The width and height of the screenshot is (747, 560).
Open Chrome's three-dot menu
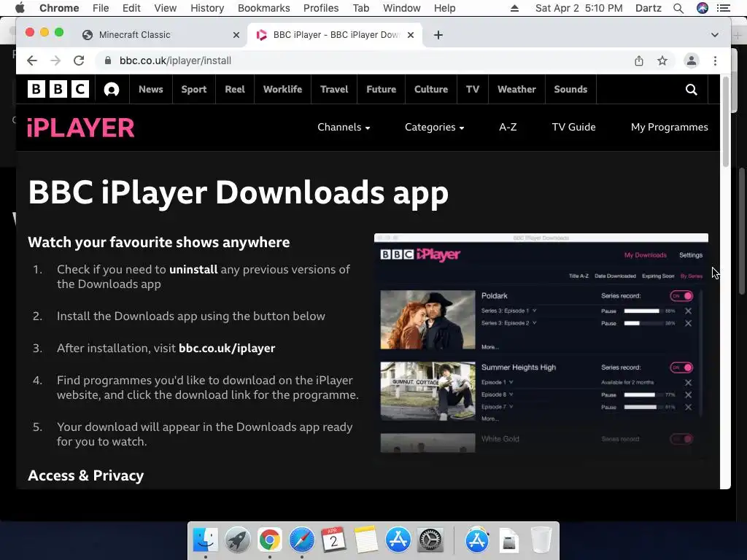[x=715, y=61]
